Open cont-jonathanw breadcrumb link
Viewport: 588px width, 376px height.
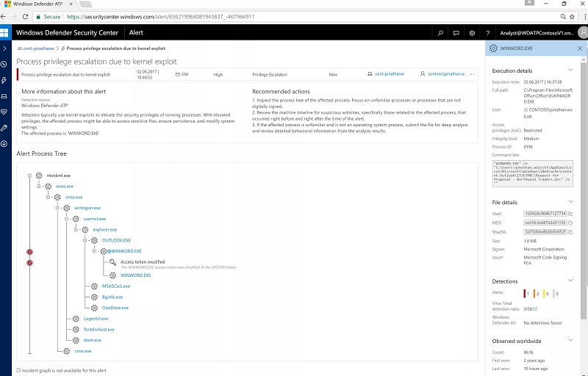[x=38, y=48]
